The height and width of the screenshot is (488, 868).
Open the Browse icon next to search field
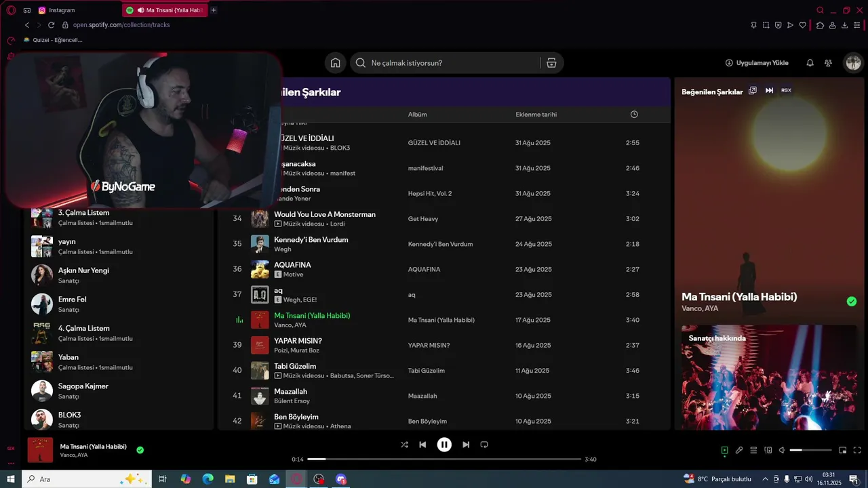(x=551, y=63)
